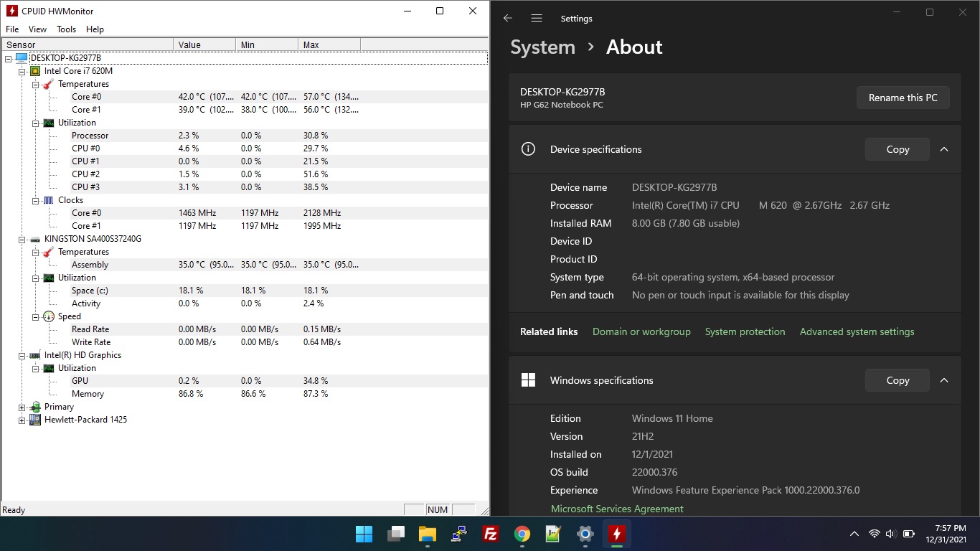Viewport: 980px width, 551px height.
Task: Open FileZilla from the taskbar
Action: tap(491, 534)
